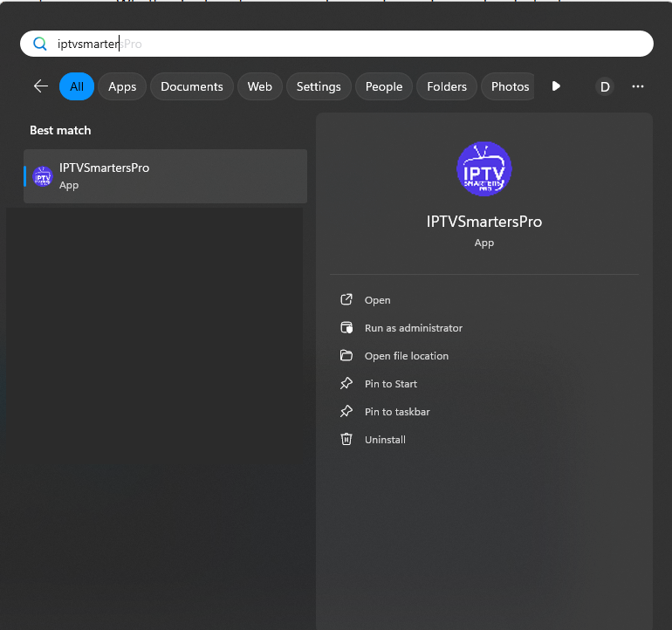Select Pin to taskbar option
The height and width of the screenshot is (630, 672).
(x=397, y=412)
